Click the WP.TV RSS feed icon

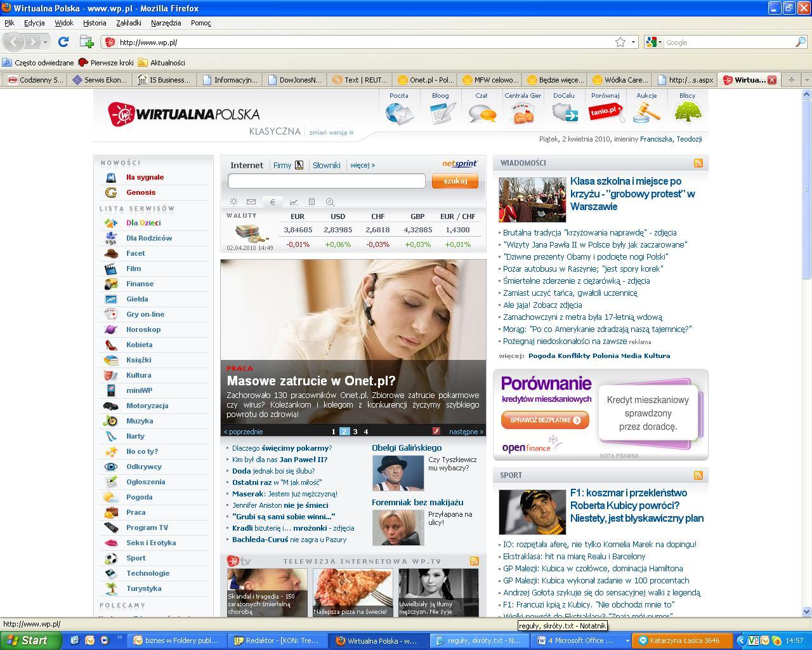[x=474, y=561]
